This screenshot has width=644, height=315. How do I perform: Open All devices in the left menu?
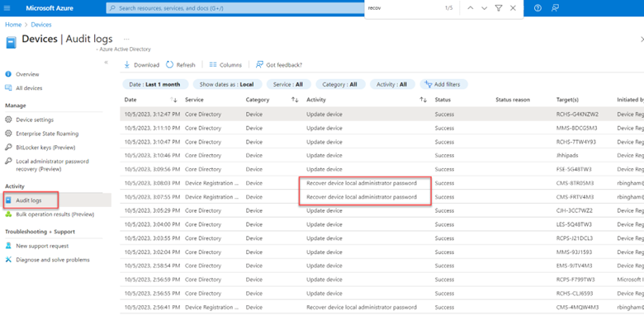(29, 87)
